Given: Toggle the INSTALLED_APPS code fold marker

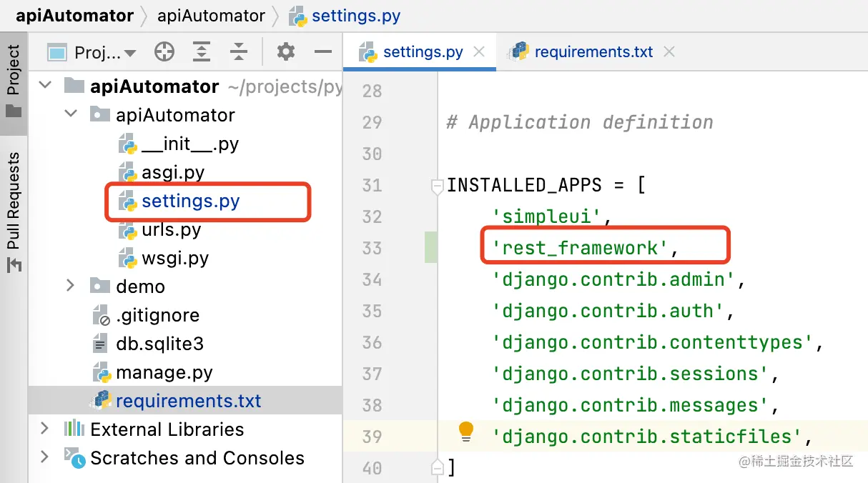Looking at the screenshot, I should (x=437, y=186).
